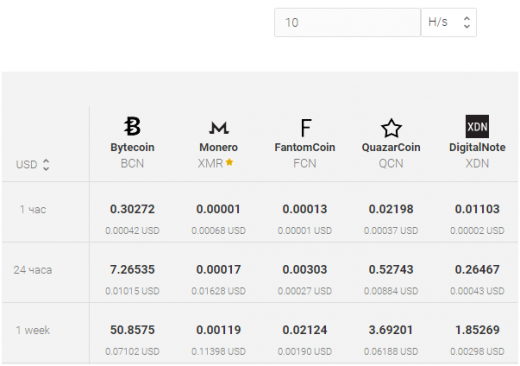The image size is (520, 366).
Task: Open the H/s hashrate unit dropdown
Action: tap(449, 22)
